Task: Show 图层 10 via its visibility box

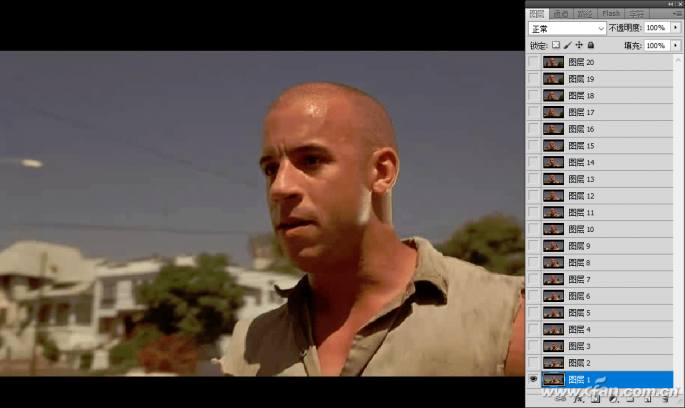Action: click(x=533, y=229)
